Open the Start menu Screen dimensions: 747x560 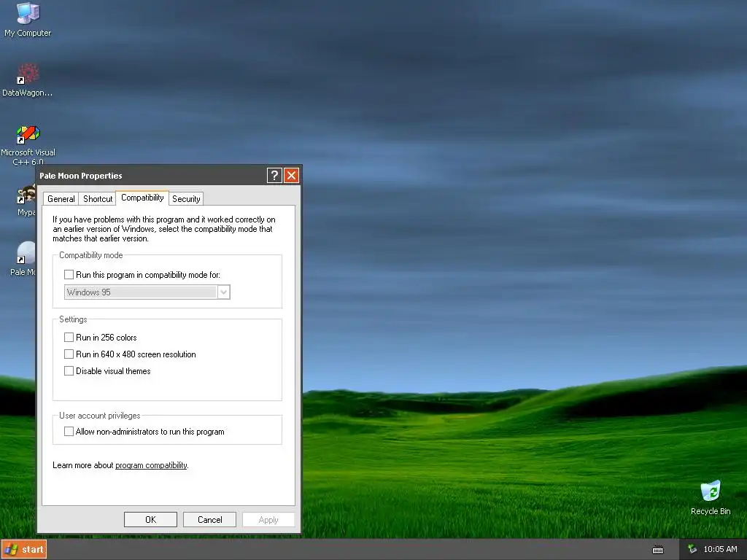(24, 550)
